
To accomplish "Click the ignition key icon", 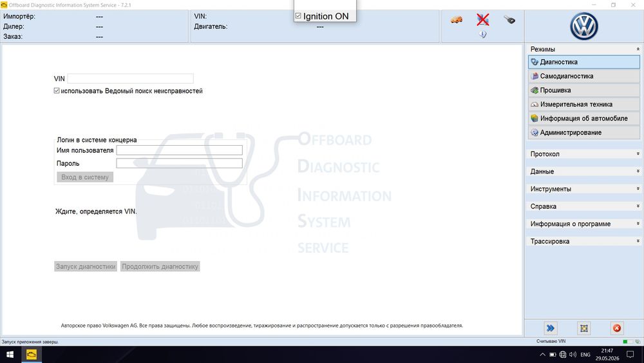I will click(509, 20).
